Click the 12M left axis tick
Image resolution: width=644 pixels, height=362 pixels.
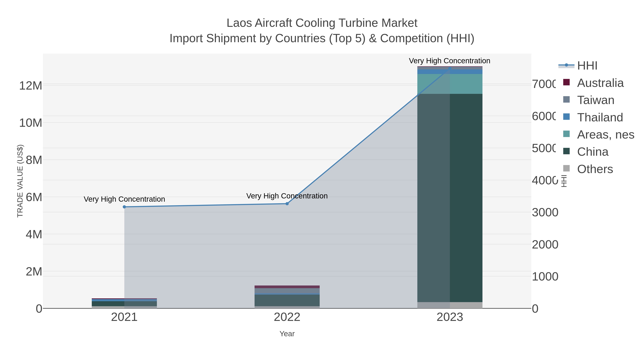(x=30, y=86)
